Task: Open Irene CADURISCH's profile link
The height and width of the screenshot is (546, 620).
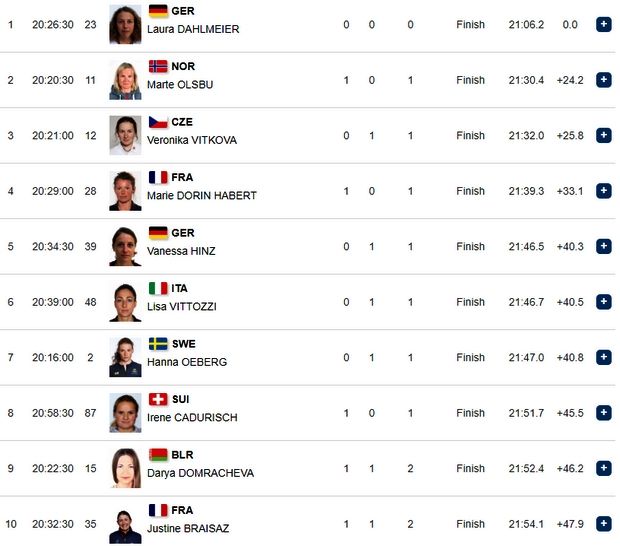Action: [x=192, y=418]
